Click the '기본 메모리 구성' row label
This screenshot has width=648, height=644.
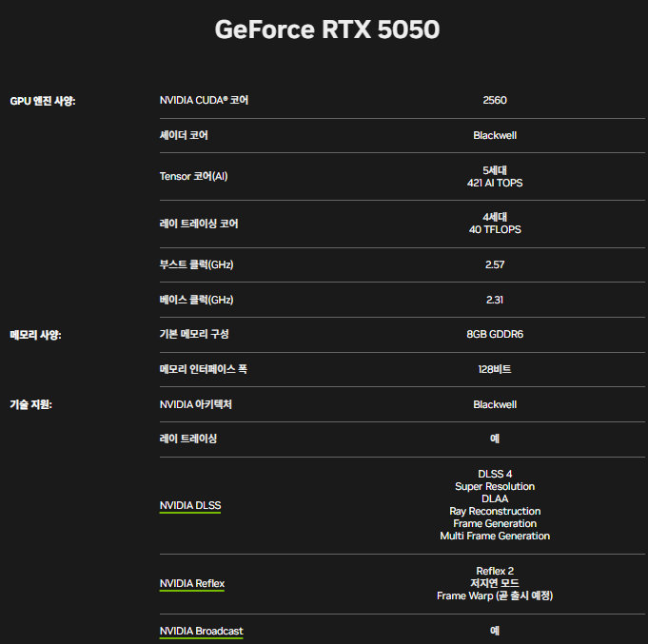(194, 334)
